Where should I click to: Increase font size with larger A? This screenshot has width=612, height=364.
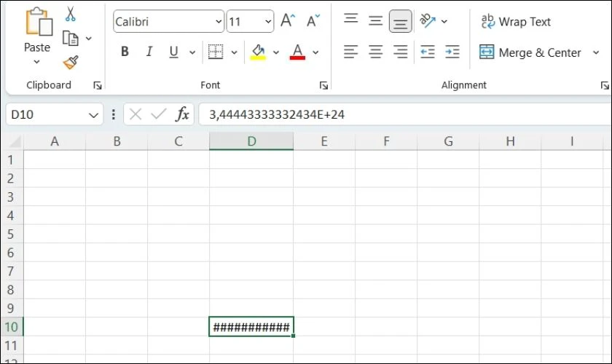point(288,20)
